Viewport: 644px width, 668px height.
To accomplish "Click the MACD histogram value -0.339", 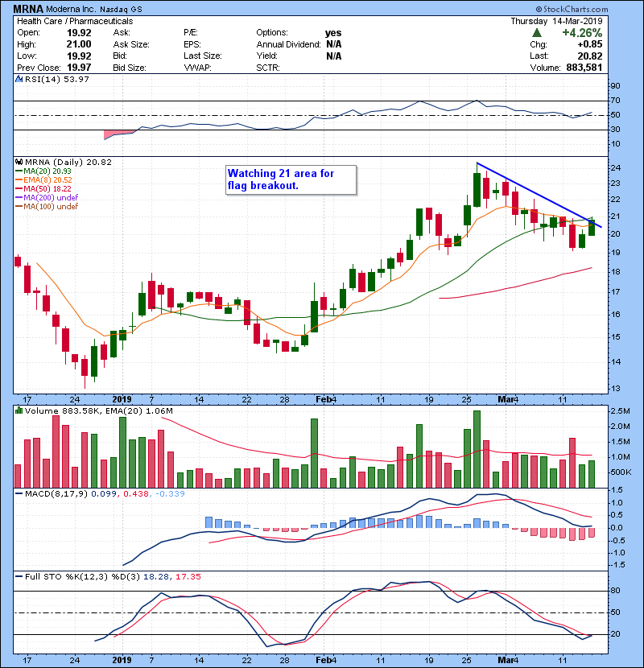I will [170, 493].
